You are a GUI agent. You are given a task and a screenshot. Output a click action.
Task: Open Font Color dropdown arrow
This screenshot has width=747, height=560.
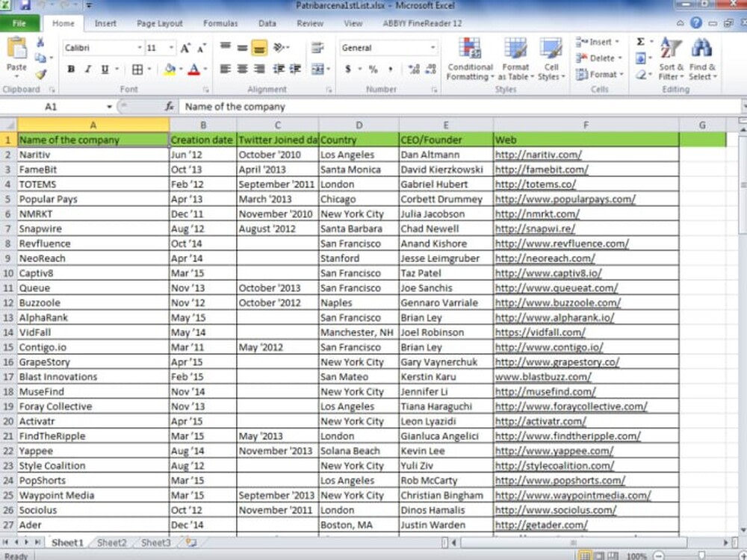tap(205, 69)
